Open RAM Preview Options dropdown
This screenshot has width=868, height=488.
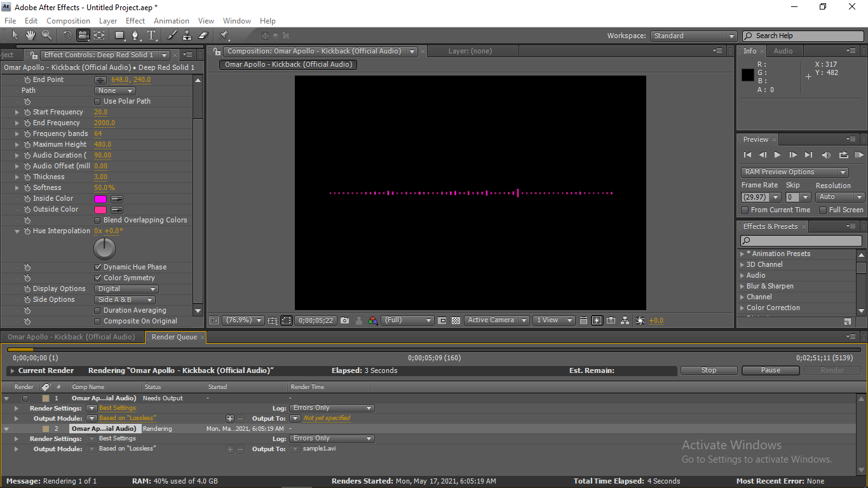[794, 172]
